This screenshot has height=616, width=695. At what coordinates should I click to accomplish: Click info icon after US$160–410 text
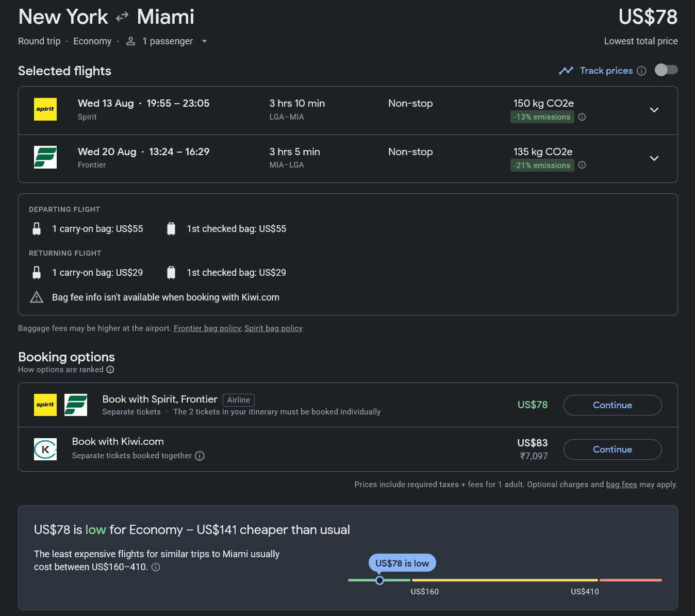156,567
